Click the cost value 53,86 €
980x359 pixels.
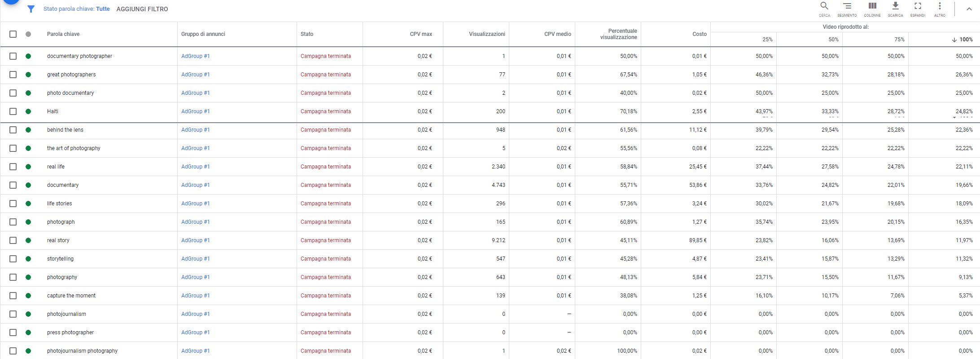[698, 185]
